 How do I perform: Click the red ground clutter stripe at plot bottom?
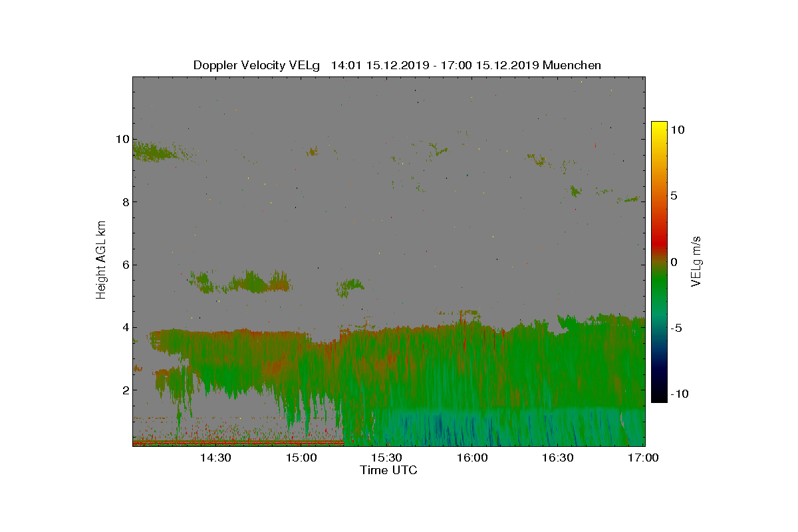(x=238, y=442)
